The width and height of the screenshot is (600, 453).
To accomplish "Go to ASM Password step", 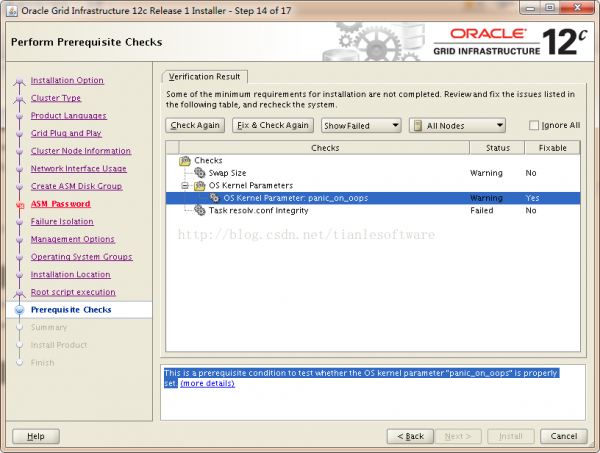I will click(x=60, y=204).
